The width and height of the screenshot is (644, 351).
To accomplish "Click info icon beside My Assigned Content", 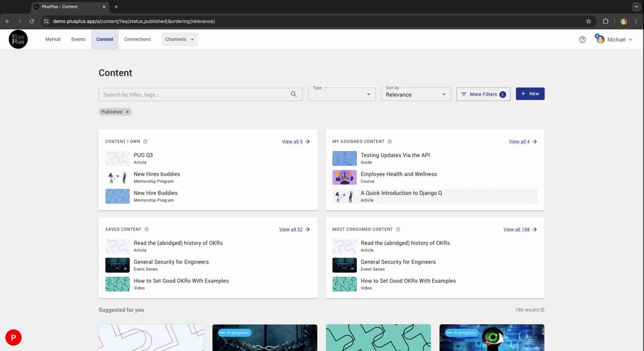I will pos(390,142).
